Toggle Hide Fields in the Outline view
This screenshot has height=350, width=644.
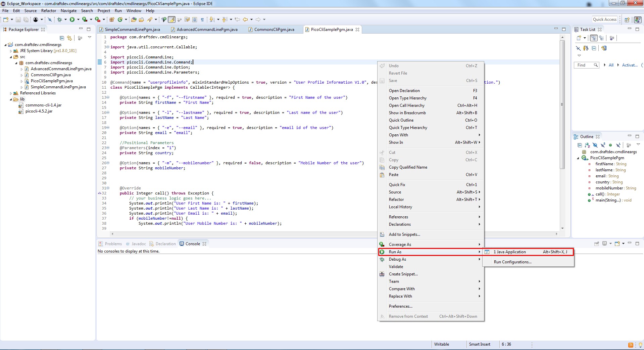point(595,145)
